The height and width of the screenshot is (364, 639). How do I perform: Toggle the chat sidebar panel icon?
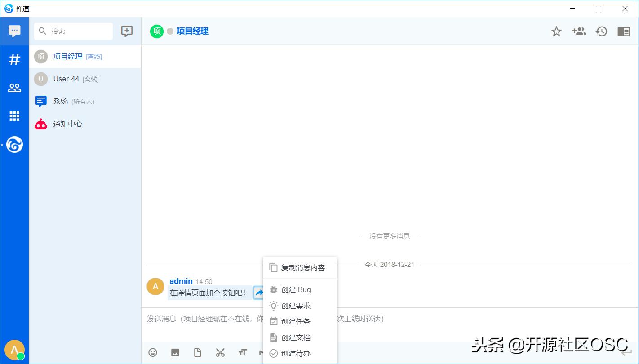624,31
